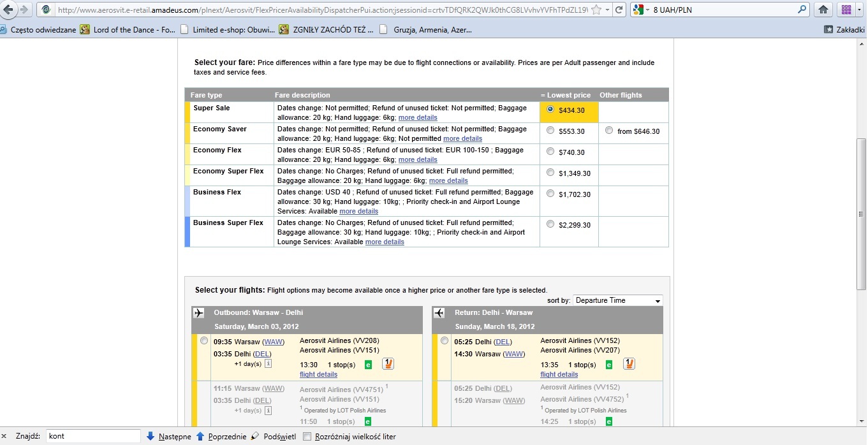Viewport: 868px width, 445px height.
Task: Expand the address bar history dropdown arrow
Action: (x=607, y=10)
